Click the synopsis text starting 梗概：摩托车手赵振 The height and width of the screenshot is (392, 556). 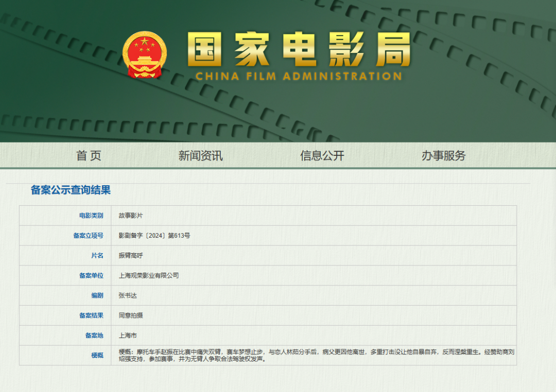tap(316, 355)
